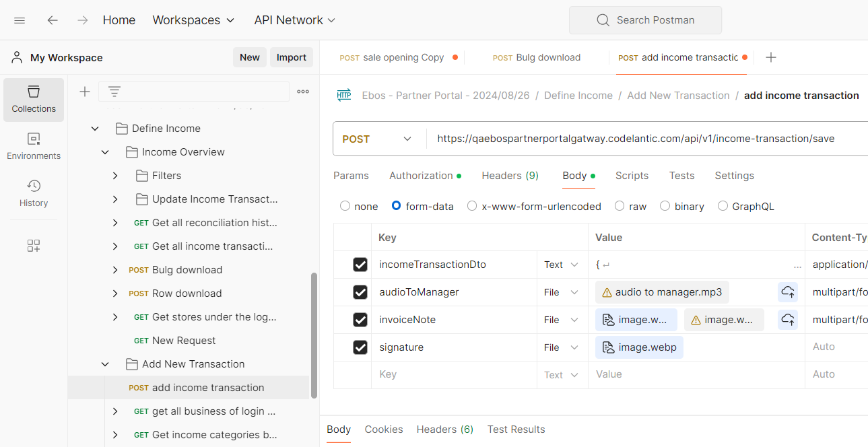Go forward with the right arrow

(x=83, y=20)
